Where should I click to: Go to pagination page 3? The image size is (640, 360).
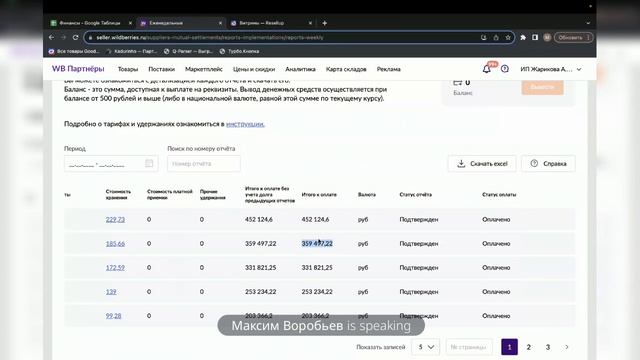(548, 347)
